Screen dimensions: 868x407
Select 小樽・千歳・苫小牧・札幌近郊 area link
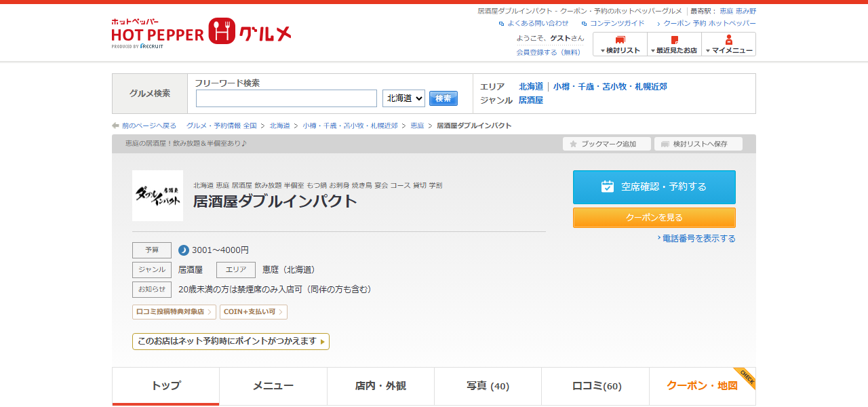click(x=610, y=87)
